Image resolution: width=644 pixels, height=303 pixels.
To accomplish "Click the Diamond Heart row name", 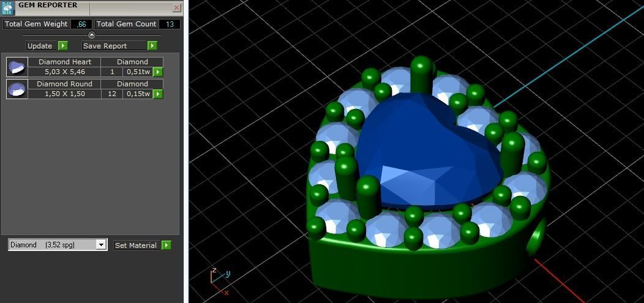I will pyautogui.click(x=65, y=62).
